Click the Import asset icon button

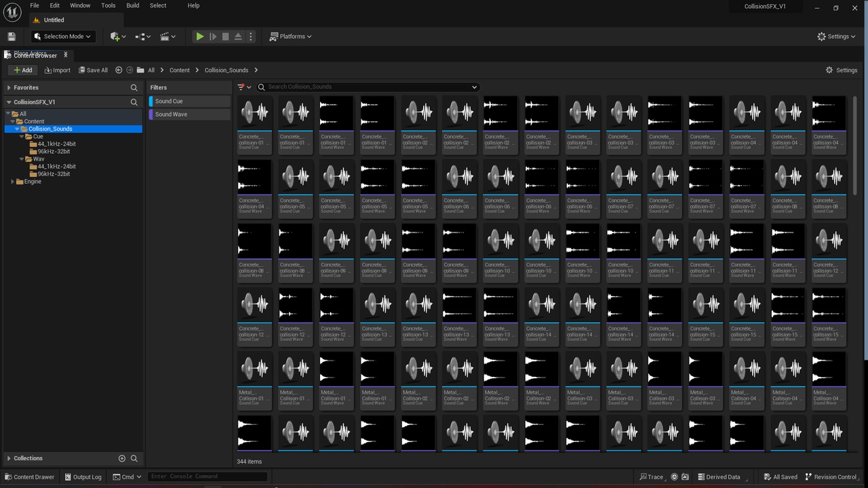coord(57,70)
